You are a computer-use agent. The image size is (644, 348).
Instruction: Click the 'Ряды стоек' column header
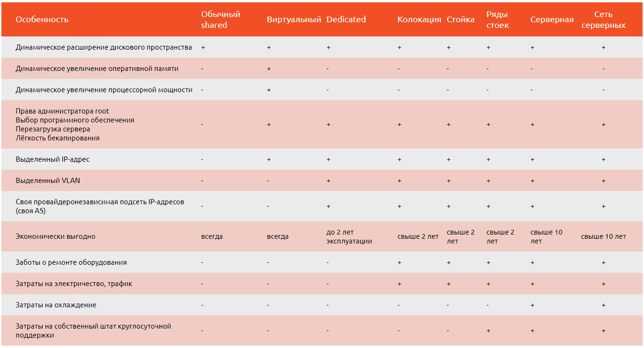coord(498,19)
